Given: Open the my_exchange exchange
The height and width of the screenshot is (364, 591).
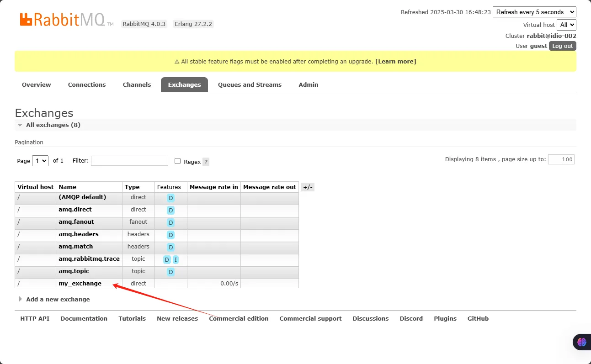Looking at the screenshot, I should 80,283.
